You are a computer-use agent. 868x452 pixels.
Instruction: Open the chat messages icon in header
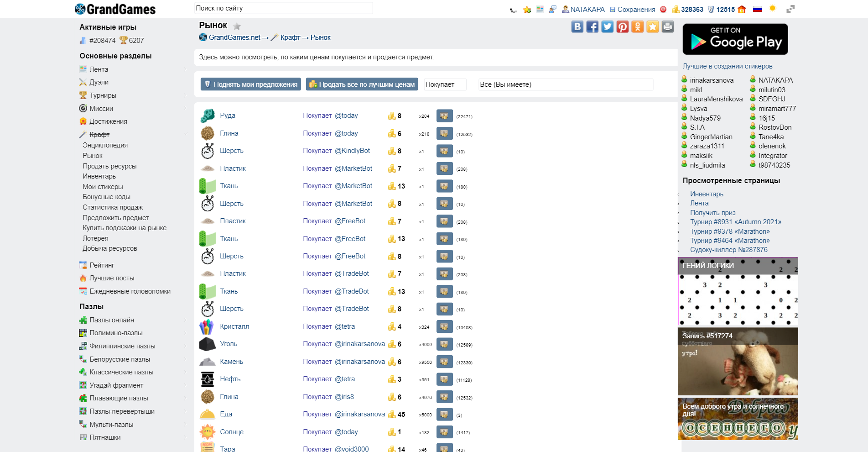pyautogui.click(x=552, y=9)
